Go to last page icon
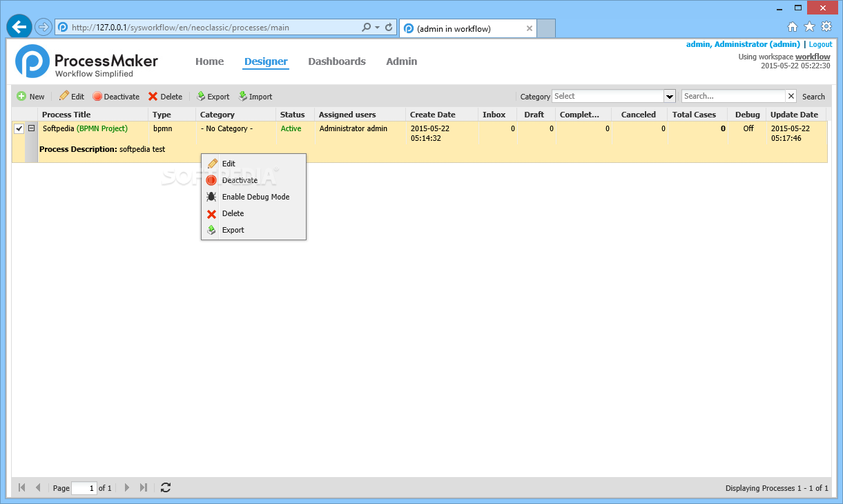This screenshot has height=504, width=843. tap(143, 487)
